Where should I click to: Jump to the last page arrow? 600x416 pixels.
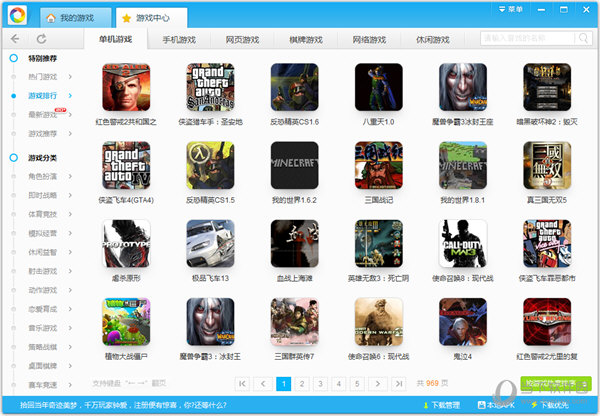pos(399,383)
